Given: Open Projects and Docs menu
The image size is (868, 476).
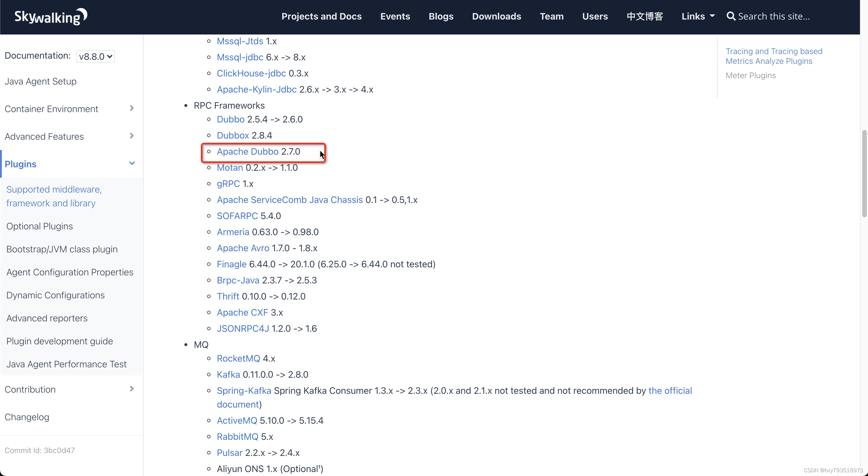Looking at the screenshot, I should (321, 16).
